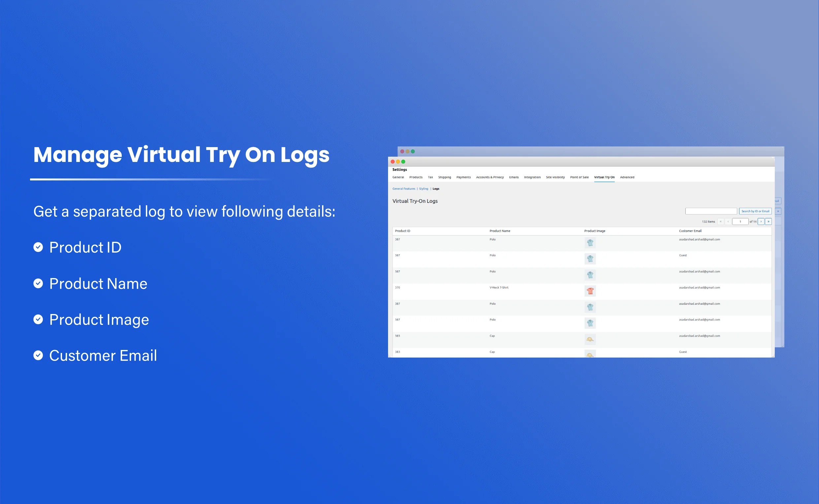Go to the next page arrow
This screenshot has height=504, width=819.
tap(761, 221)
